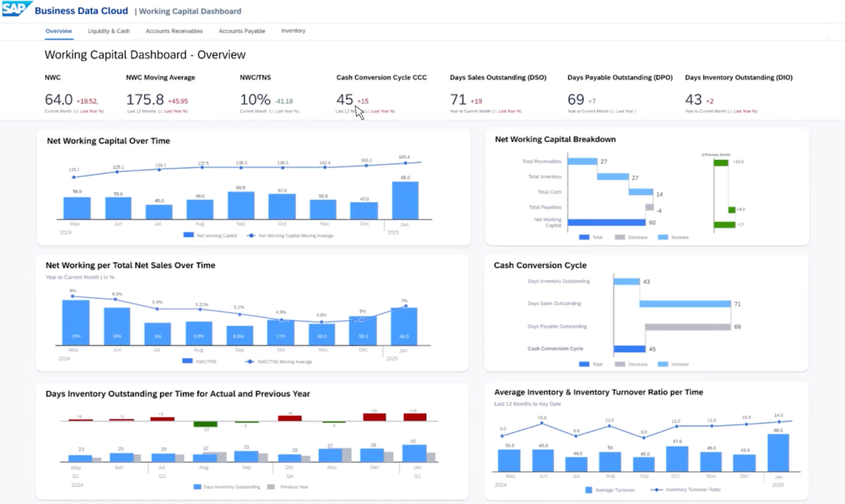Select Cash Conversion Cycle total bar 45
The image size is (845, 504).
coord(630,349)
